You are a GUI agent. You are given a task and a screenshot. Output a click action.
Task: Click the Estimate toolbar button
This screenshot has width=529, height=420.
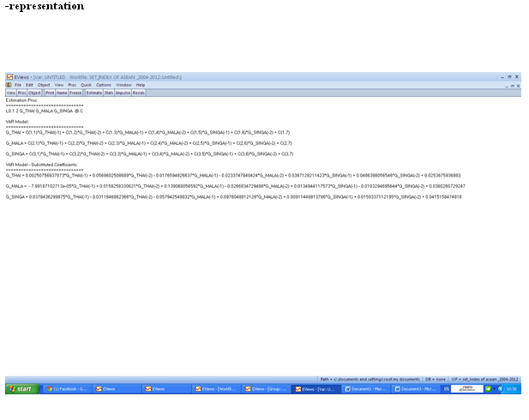(x=94, y=93)
